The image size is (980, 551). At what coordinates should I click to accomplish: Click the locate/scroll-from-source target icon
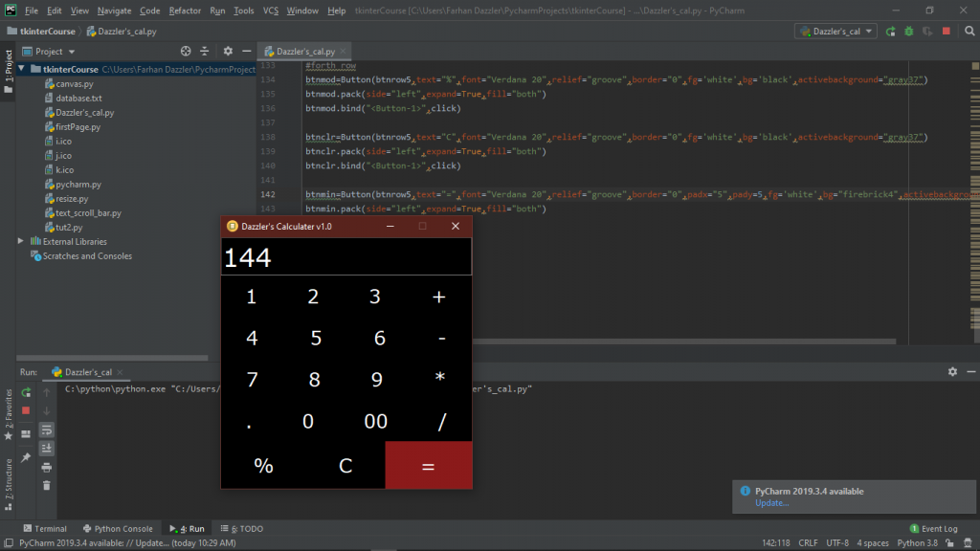(x=186, y=51)
